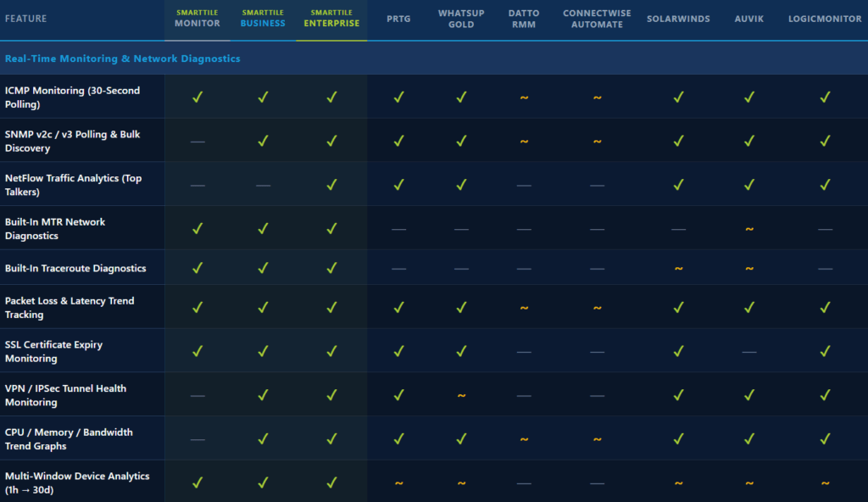Click the ConnectWise Automate column header

[597, 19]
